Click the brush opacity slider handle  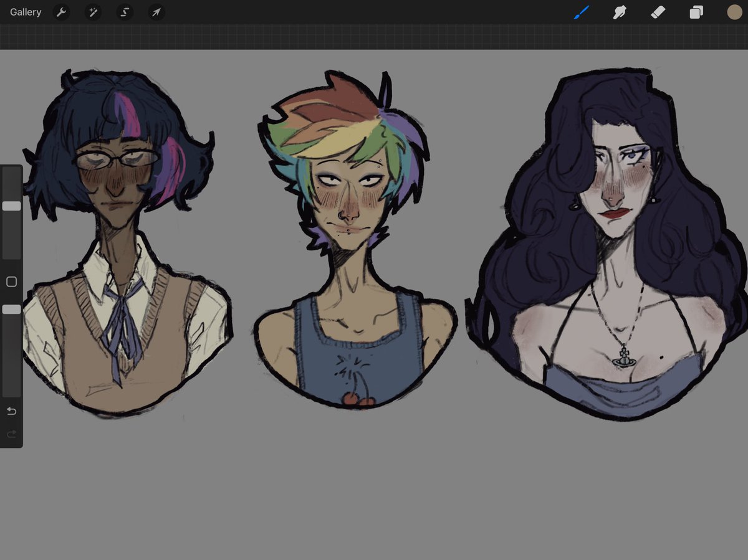[x=11, y=309]
